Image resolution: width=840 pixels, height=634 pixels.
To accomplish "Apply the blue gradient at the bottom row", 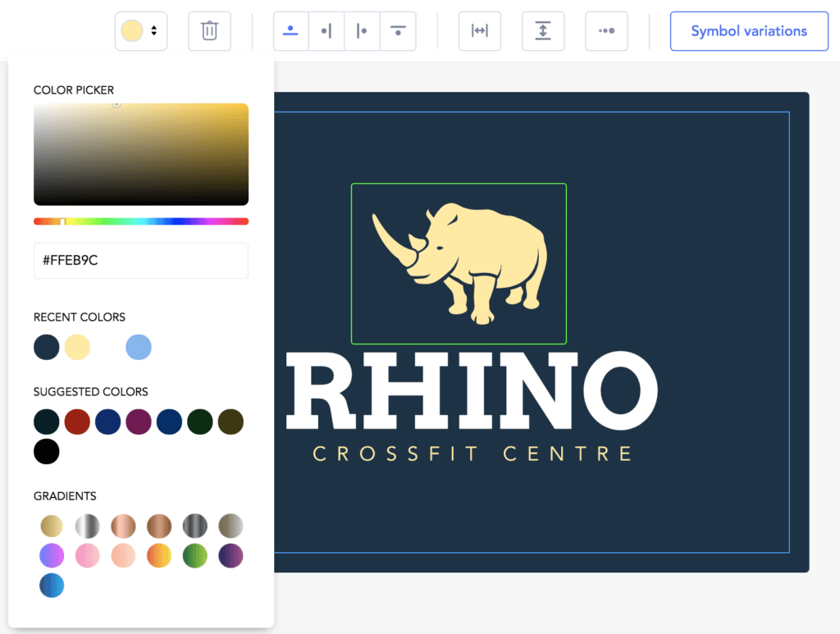I will [x=52, y=585].
